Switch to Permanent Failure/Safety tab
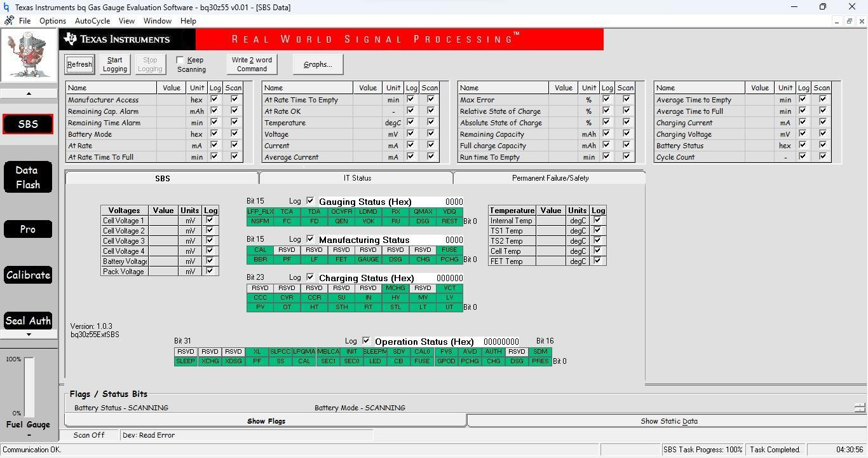Image resolution: width=868 pixels, height=458 pixels. pyautogui.click(x=550, y=178)
